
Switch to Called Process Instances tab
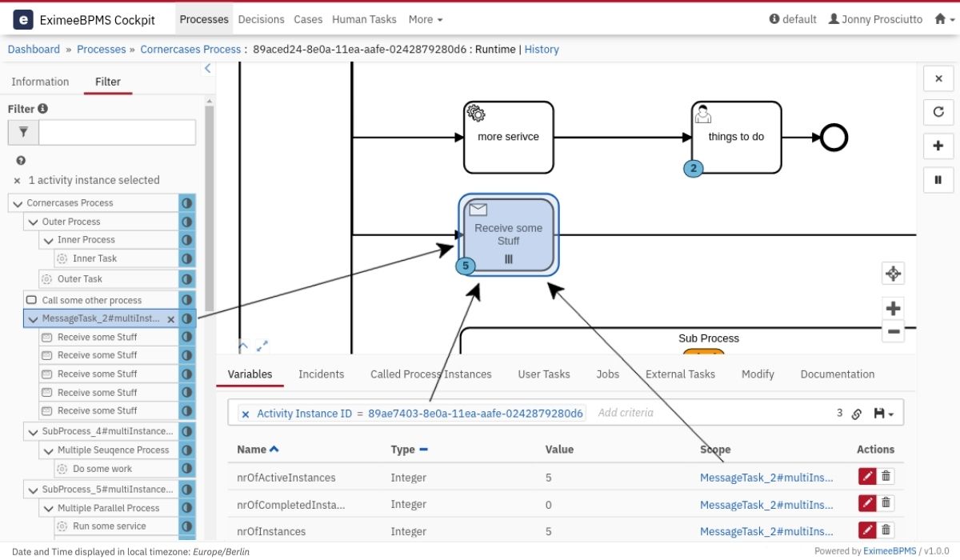pos(430,374)
